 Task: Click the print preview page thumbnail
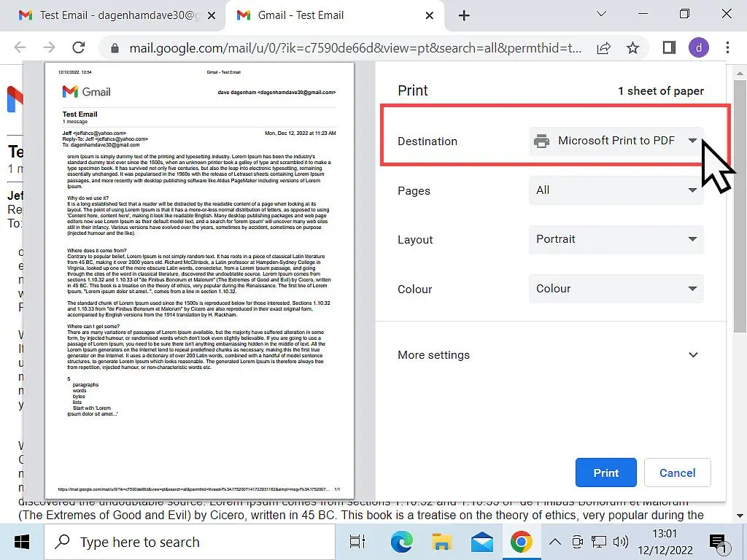click(200, 281)
